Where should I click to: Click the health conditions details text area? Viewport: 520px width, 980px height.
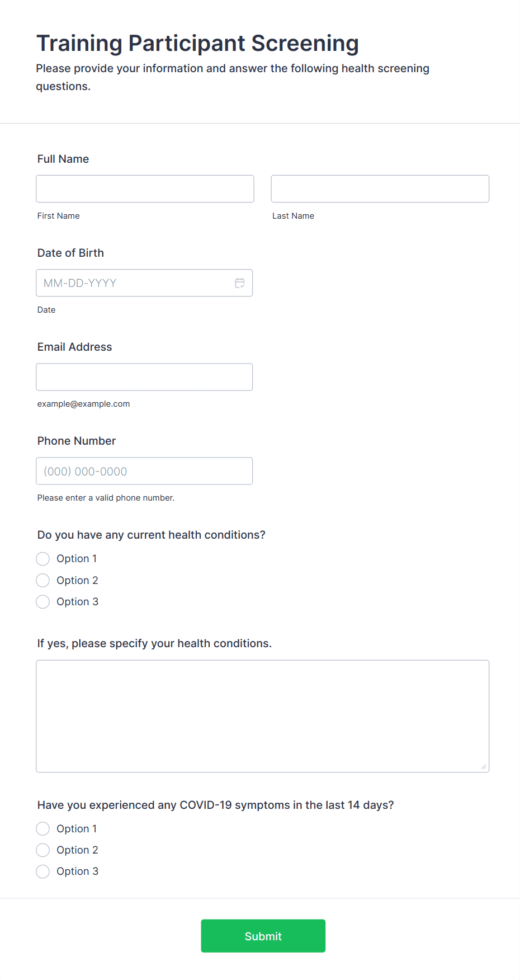tap(263, 717)
